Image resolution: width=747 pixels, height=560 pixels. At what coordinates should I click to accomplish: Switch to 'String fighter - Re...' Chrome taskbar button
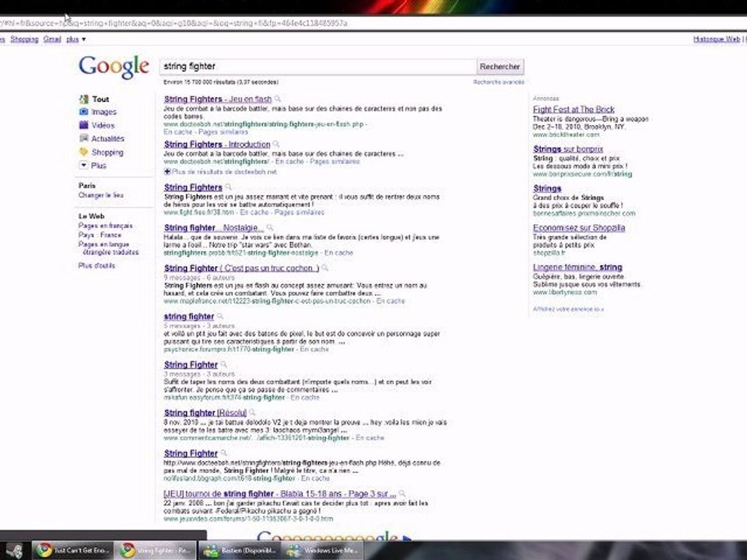156,551
